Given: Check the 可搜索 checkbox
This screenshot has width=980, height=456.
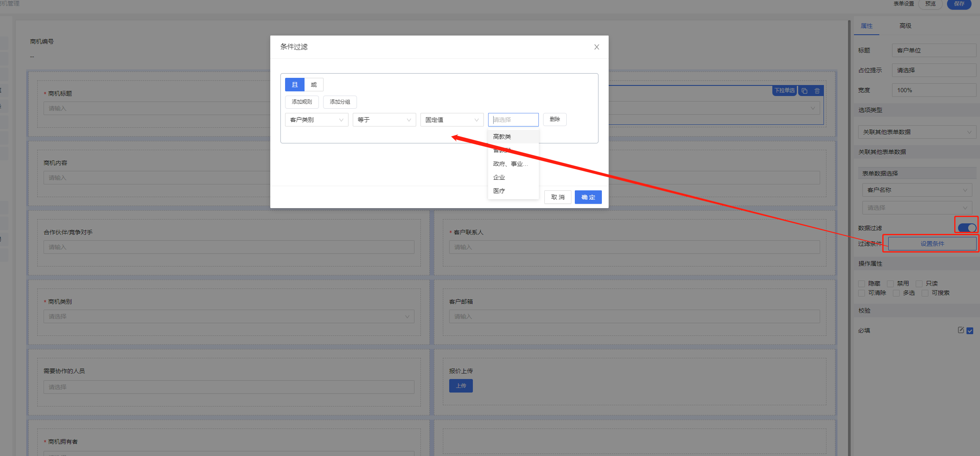Looking at the screenshot, I should (x=925, y=293).
